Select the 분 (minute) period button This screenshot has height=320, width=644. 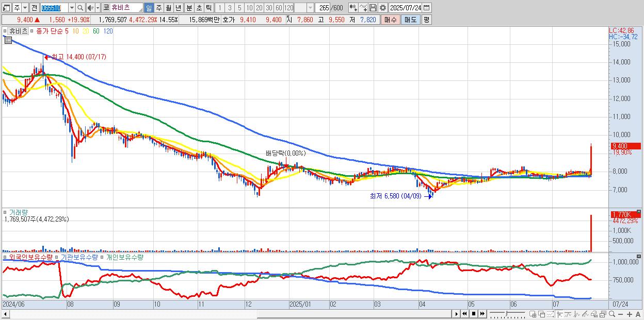pos(189,8)
